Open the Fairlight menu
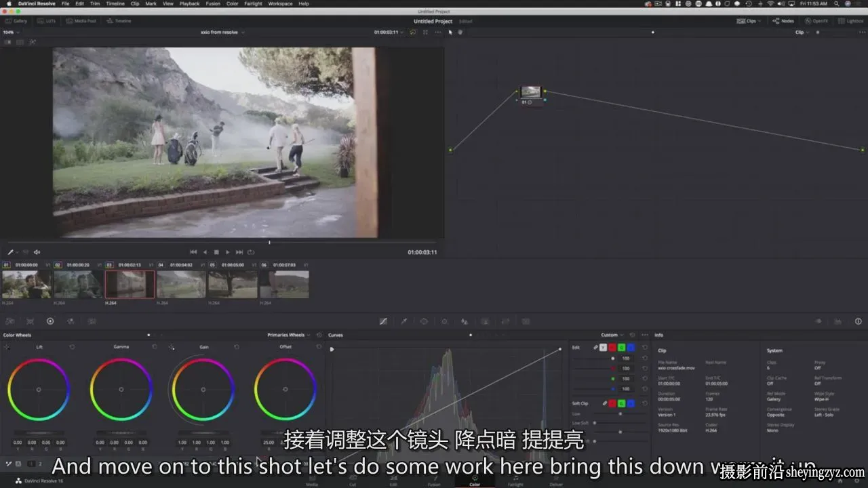 pos(253,3)
